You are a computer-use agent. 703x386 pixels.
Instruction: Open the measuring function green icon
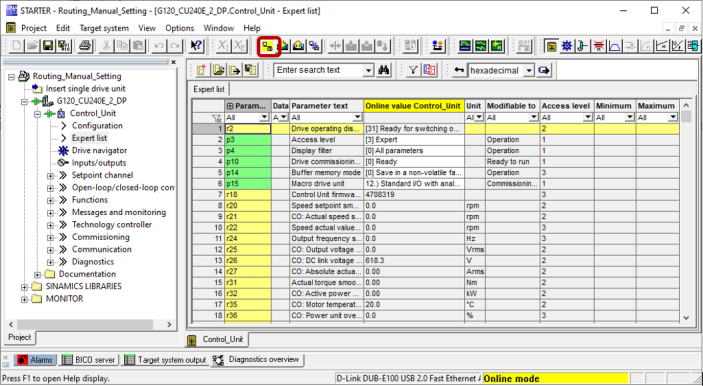tap(497, 45)
